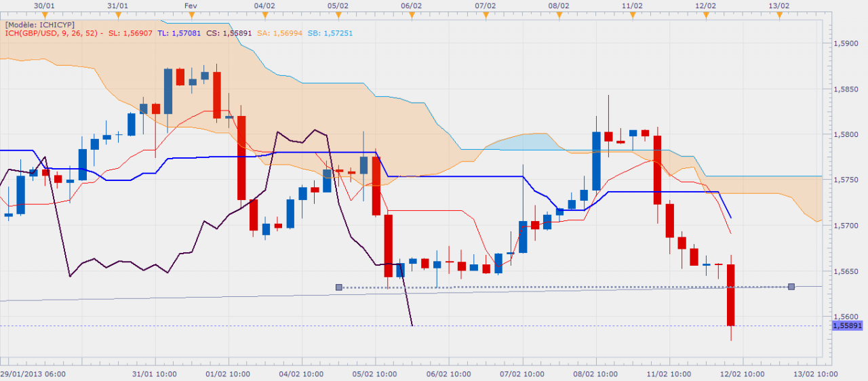Click the light-blue "SB: 1,57251" value

tap(330, 33)
